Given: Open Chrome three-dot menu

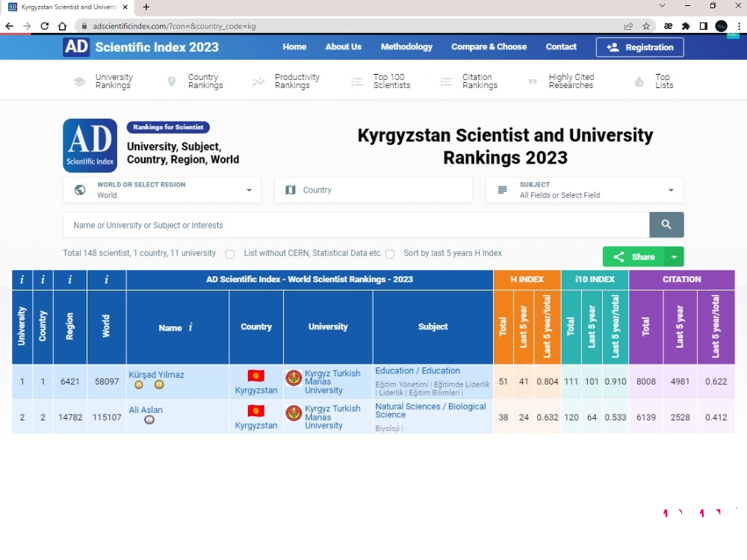Looking at the screenshot, I should tap(739, 26).
